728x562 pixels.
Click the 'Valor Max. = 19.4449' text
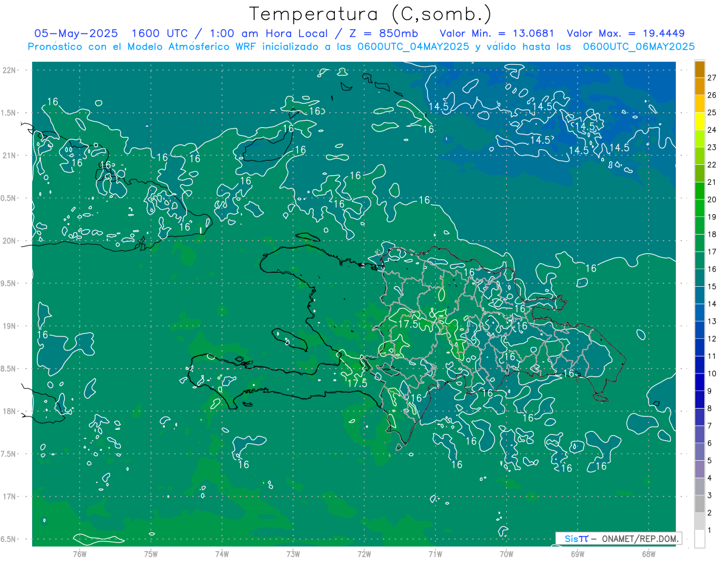(x=625, y=33)
